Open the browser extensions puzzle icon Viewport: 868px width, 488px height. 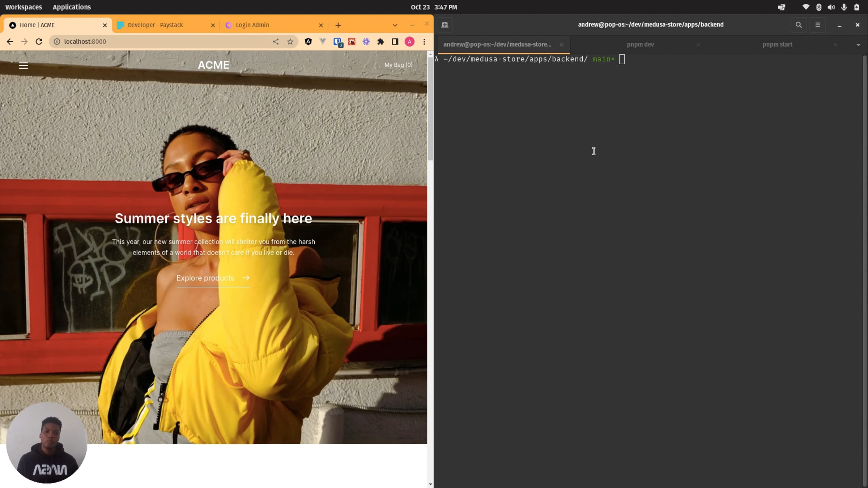pyautogui.click(x=380, y=42)
